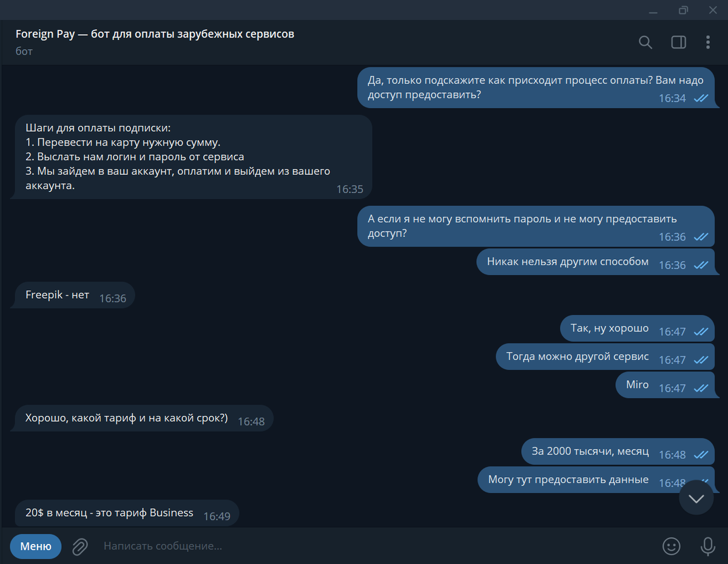The width and height of the screenshot is (728, 564).
Task: Start voice message with microphone icon
Action: click(x=707, y=546)
